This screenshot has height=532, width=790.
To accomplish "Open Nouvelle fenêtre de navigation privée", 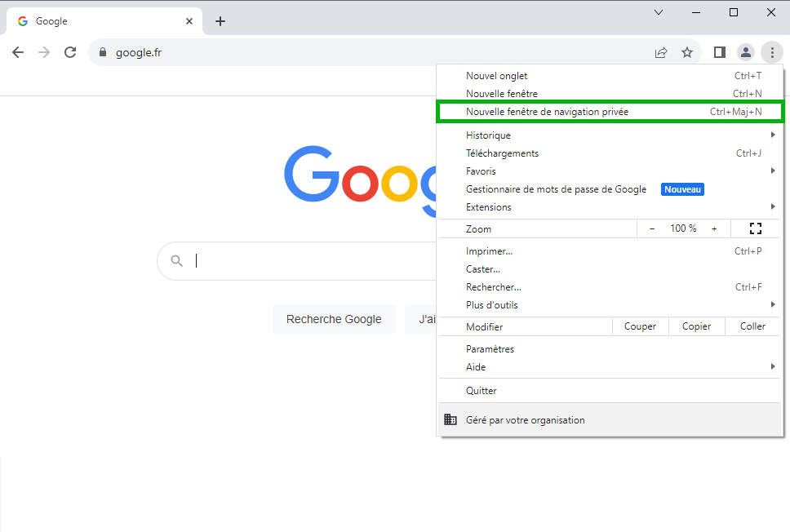I will (610, 112).
